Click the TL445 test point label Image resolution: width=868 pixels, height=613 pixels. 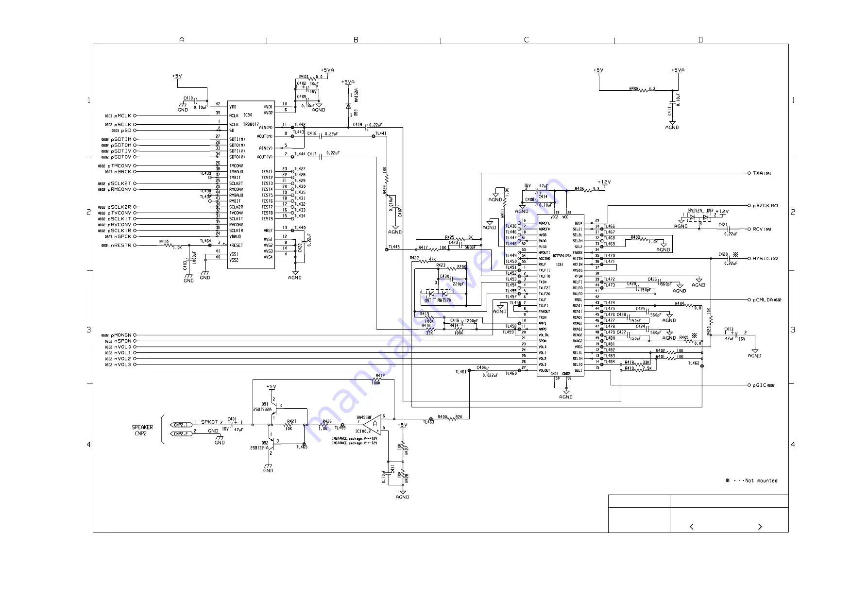tap(394, 247)
